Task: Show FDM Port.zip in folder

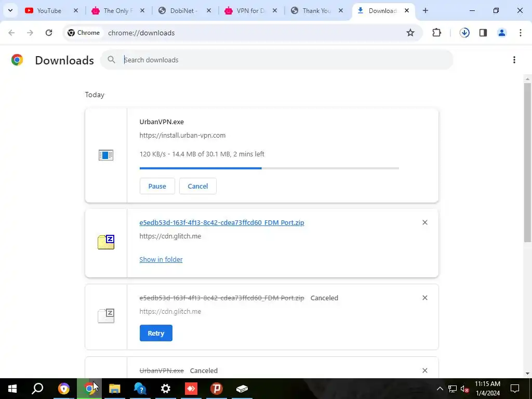Action: pos(161,260)
